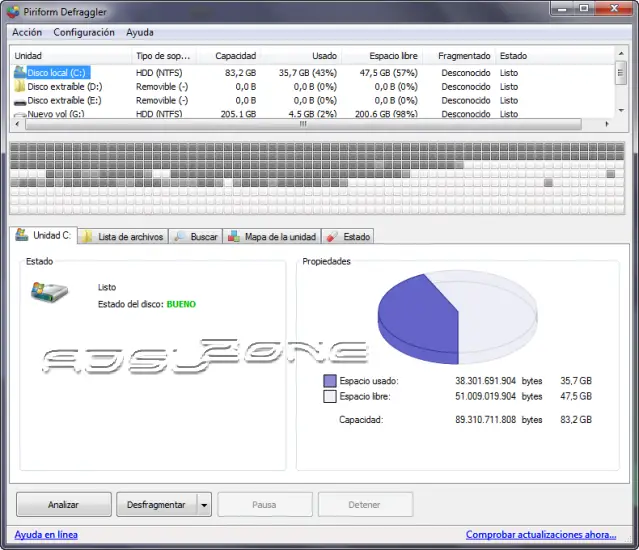Click the Detener button
This screenshot has width=639, height=550.
tap(365, 504)
